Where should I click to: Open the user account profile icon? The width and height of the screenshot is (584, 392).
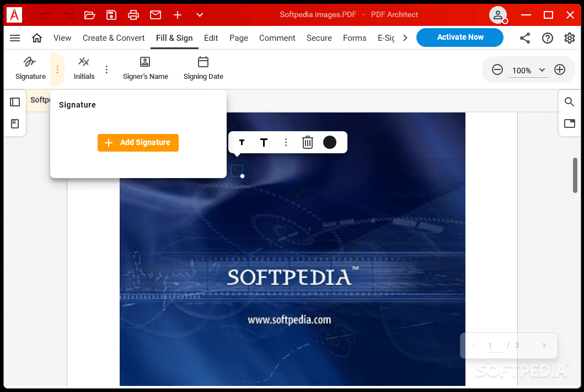[498, 15]
